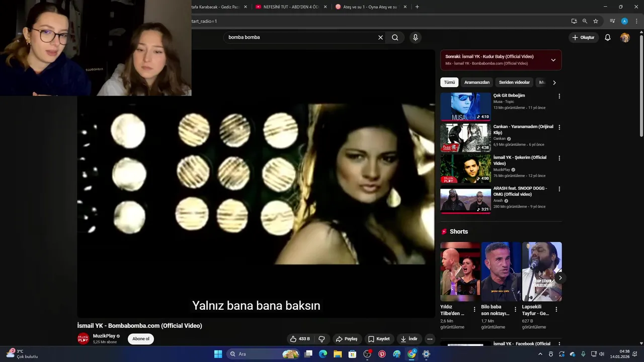This screenshot has height=362, width=644.
Task: Open YouTube notifications bell
Action: (607, 37)
